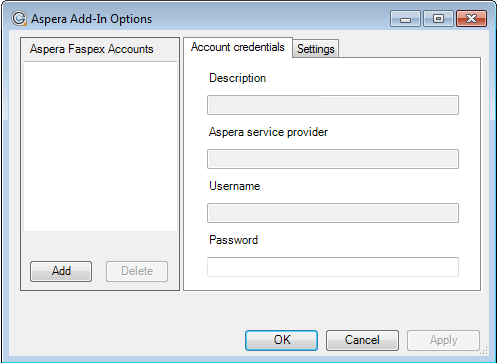Select the Account credentials tab
Viewport: 497px width, 363px height.
click(238, 47)
